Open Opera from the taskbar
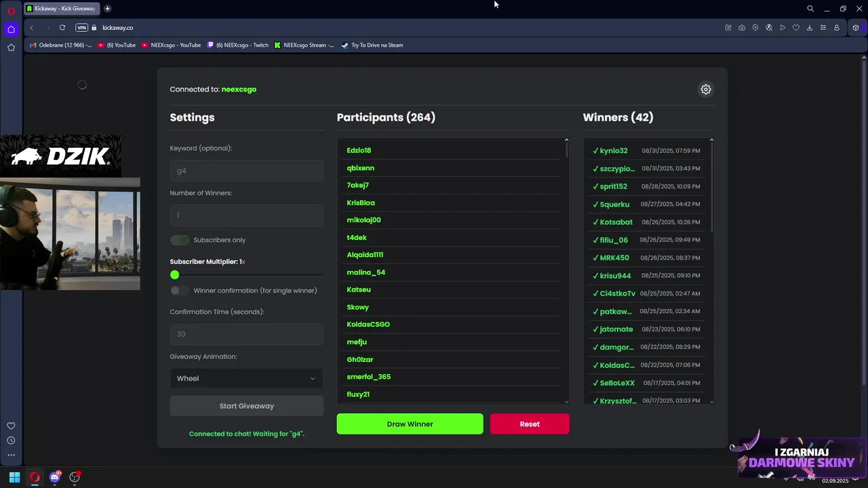 (35, 477)
